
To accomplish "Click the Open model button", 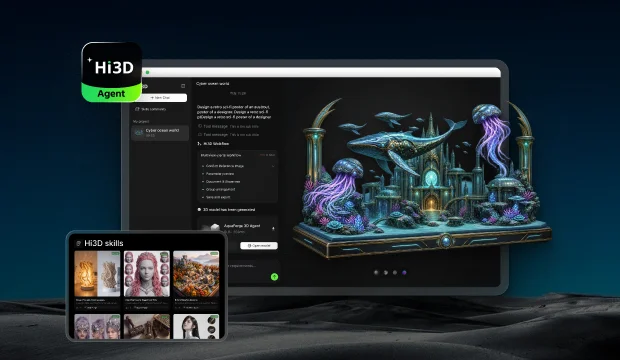I will pyautogui.click(x=259, y=246).
